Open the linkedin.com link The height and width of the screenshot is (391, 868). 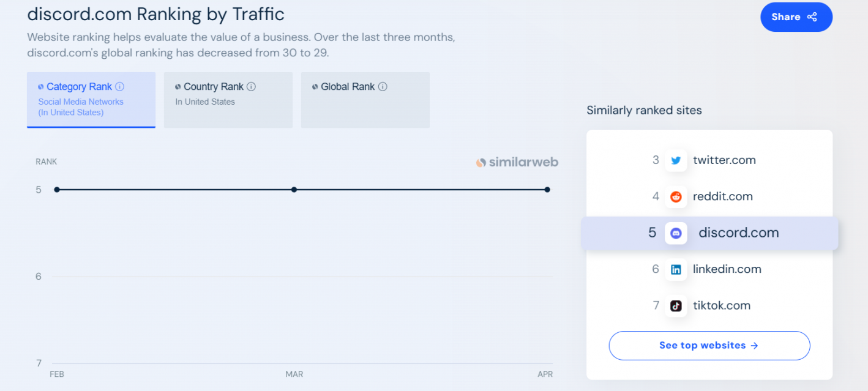(x=727, y=269)
